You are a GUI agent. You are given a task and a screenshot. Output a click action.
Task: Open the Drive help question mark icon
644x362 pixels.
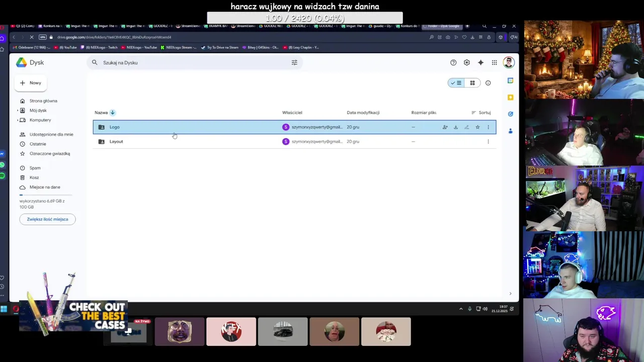click(453, 62)
